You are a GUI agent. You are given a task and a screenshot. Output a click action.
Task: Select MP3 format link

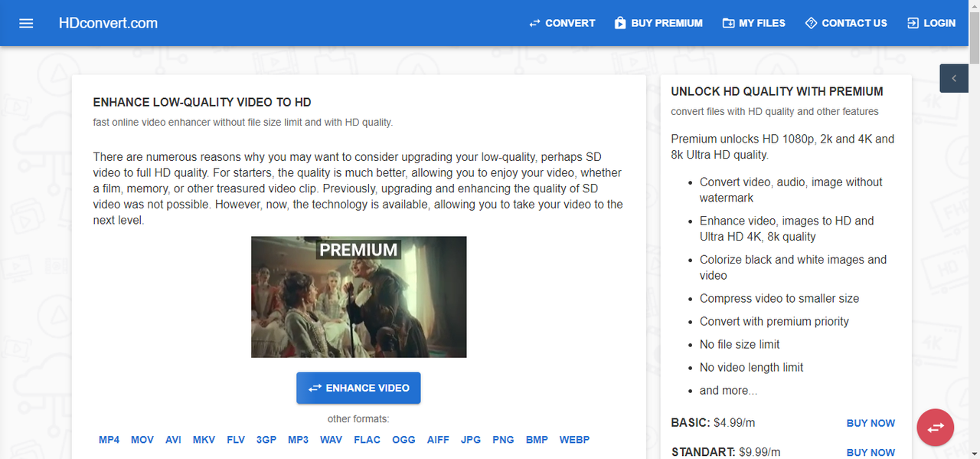[299, 440]
